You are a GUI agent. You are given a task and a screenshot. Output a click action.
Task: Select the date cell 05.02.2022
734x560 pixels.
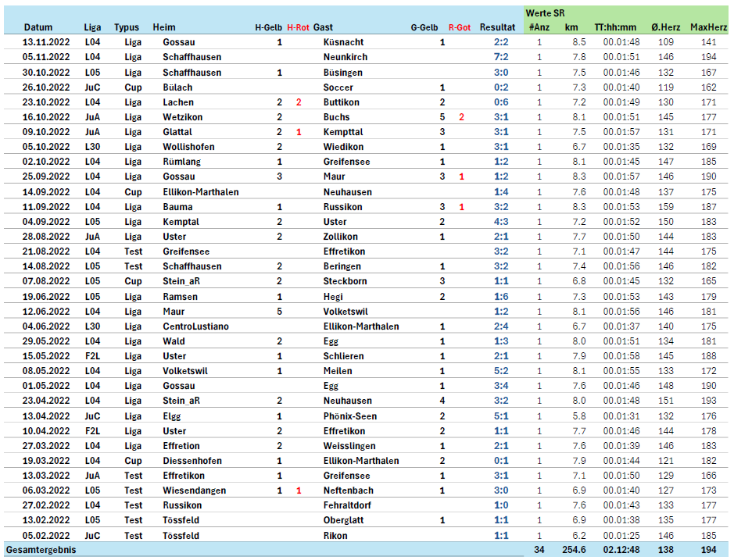45,536
